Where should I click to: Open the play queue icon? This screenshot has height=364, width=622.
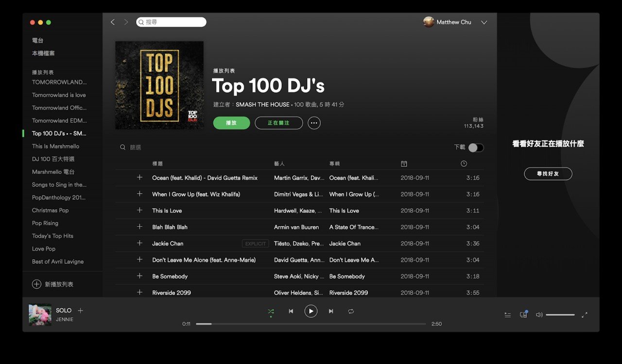pyautogui.click(x=507, y=315)
